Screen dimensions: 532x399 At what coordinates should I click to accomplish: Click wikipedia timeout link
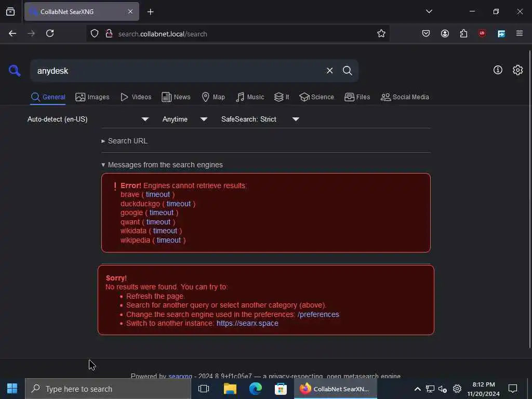point(169,240)
